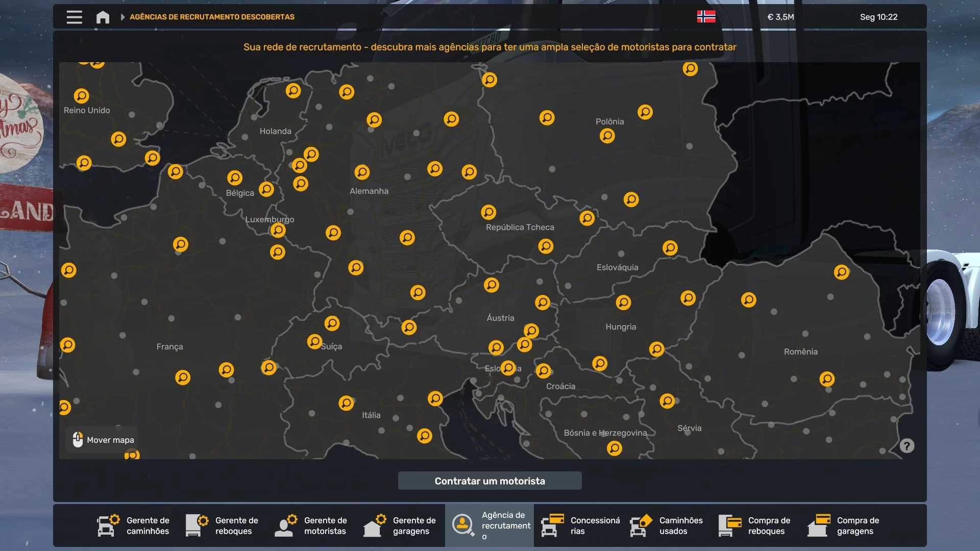The image size is (980, 551).
Task: Select the agency marker near Reino Unido label
Action: pyautogui.click(x=82, y=96)
